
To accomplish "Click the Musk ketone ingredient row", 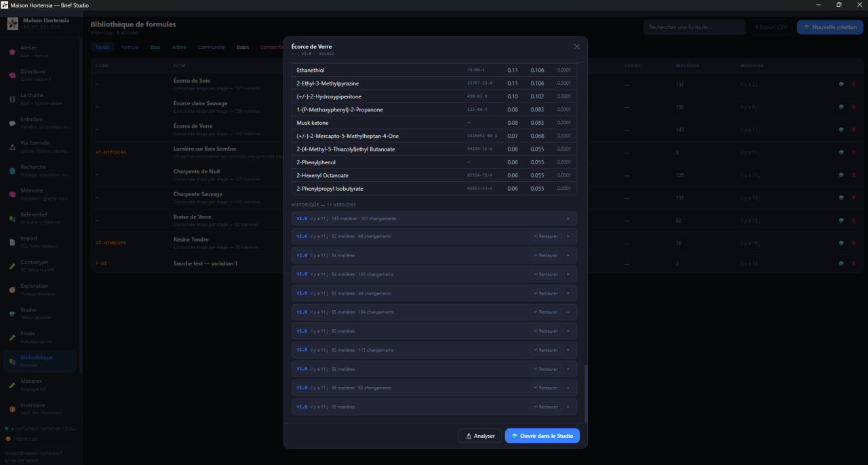I will point(434,123).
